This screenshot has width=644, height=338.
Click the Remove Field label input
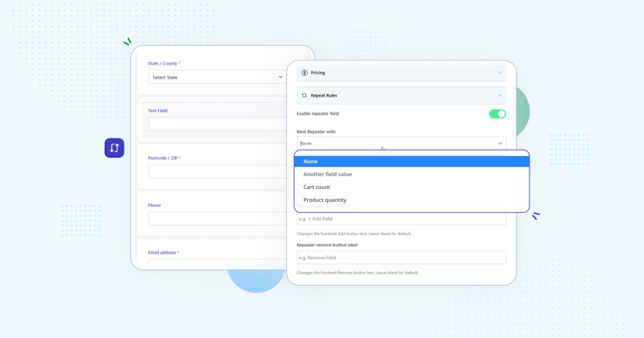click(x=401, y=257)
